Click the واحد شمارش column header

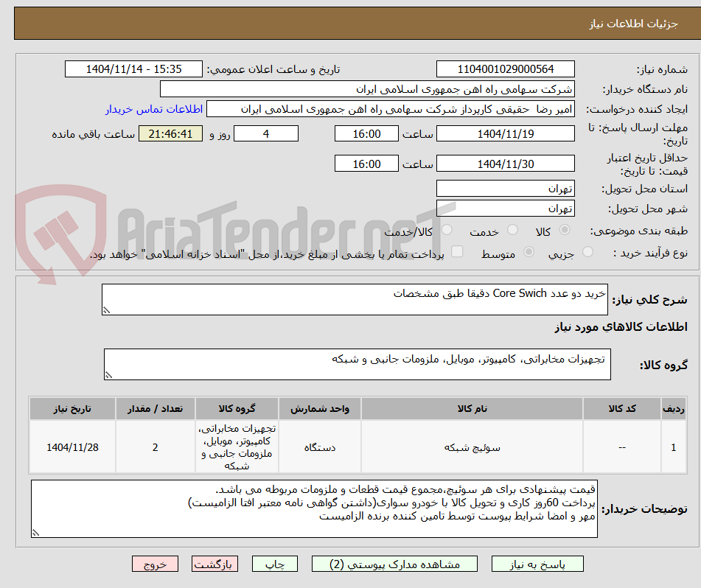point(320,408)
